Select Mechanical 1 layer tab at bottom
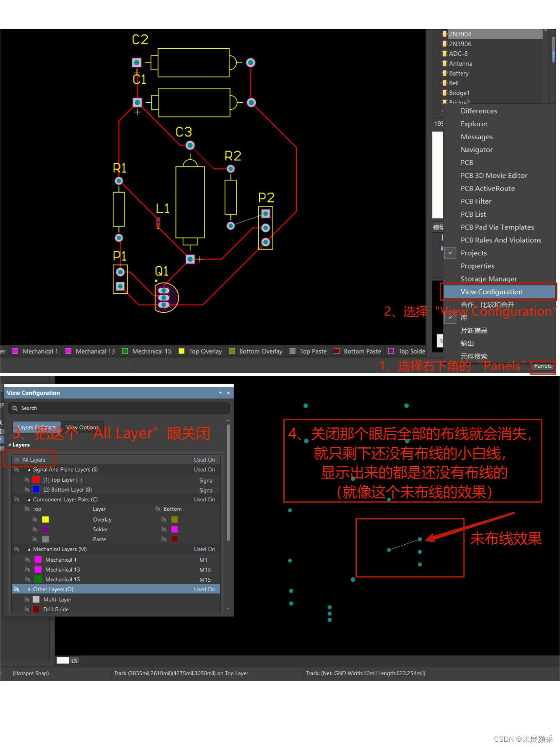 click(x=36, y=352)
